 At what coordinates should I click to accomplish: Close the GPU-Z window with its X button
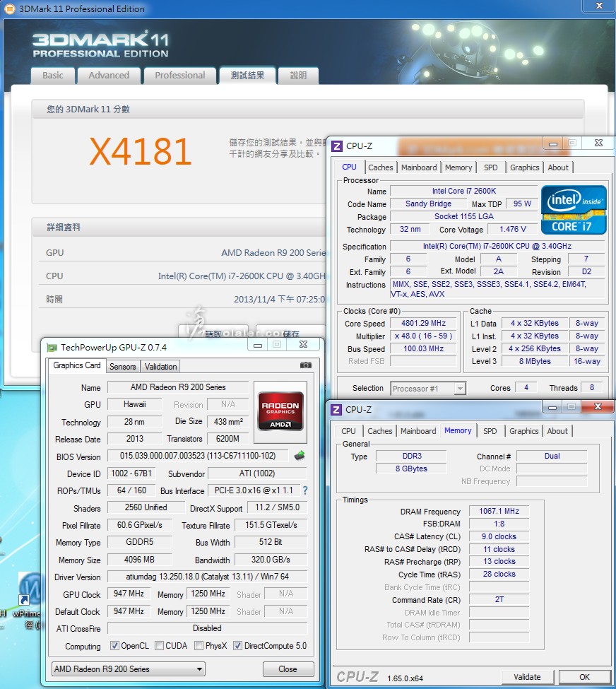304,345
